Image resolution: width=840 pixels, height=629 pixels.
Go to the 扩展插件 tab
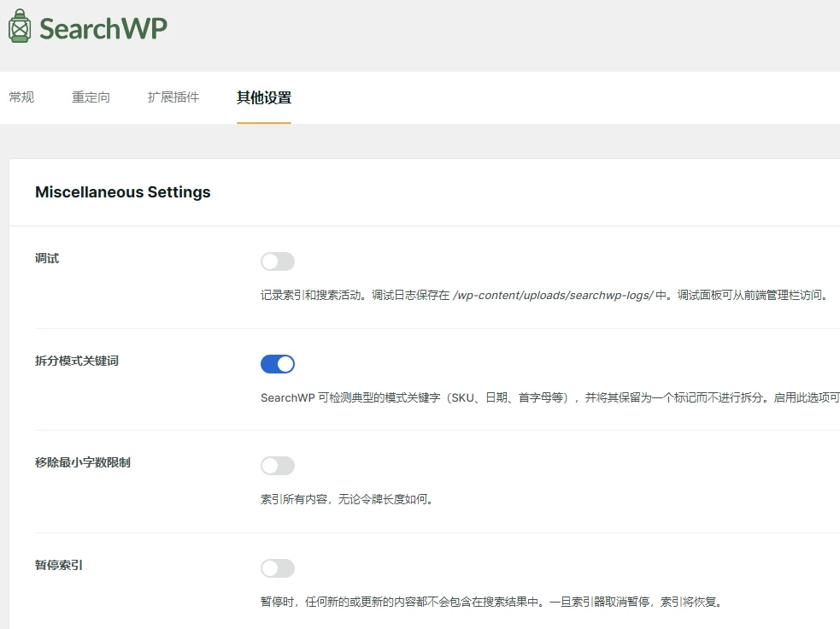point(173,97)
